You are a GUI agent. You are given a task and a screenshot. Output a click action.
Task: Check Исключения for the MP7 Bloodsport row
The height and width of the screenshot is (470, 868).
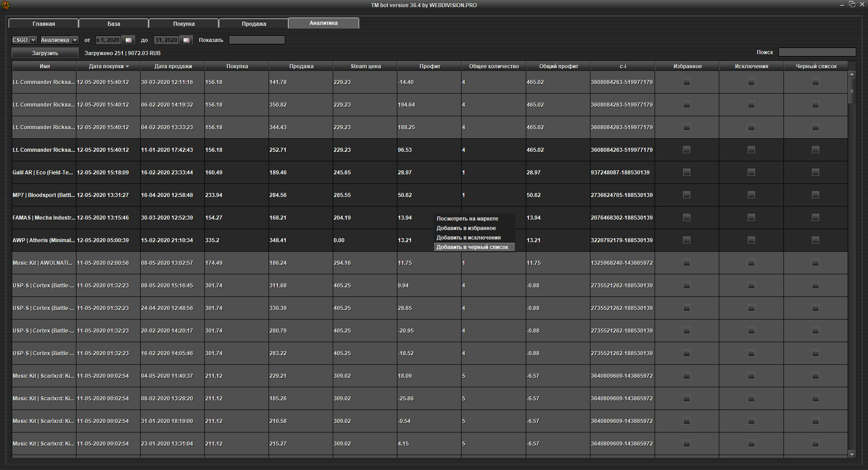click(x=751, y=195)
